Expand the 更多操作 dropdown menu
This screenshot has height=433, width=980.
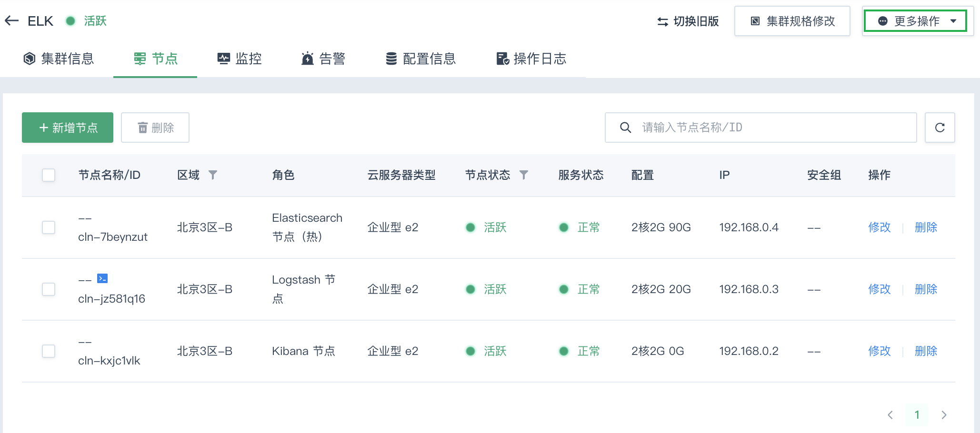[915, 21]
